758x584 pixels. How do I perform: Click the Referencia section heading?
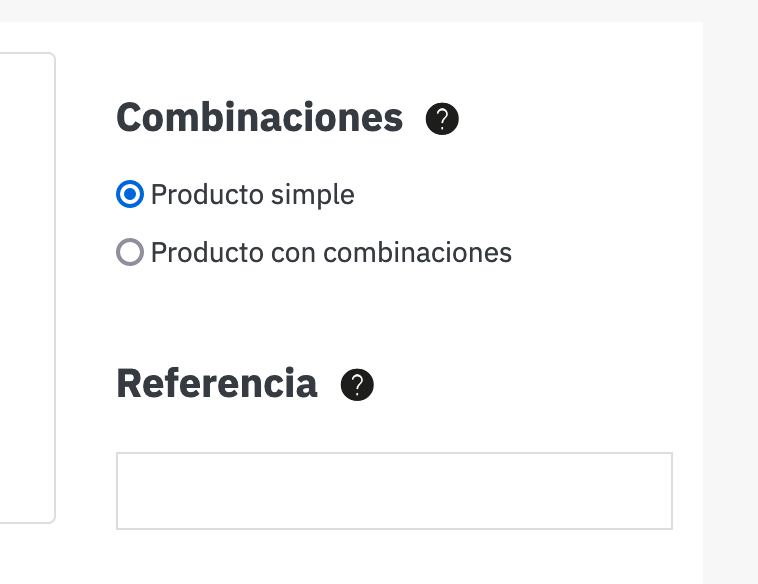[217, 384]
